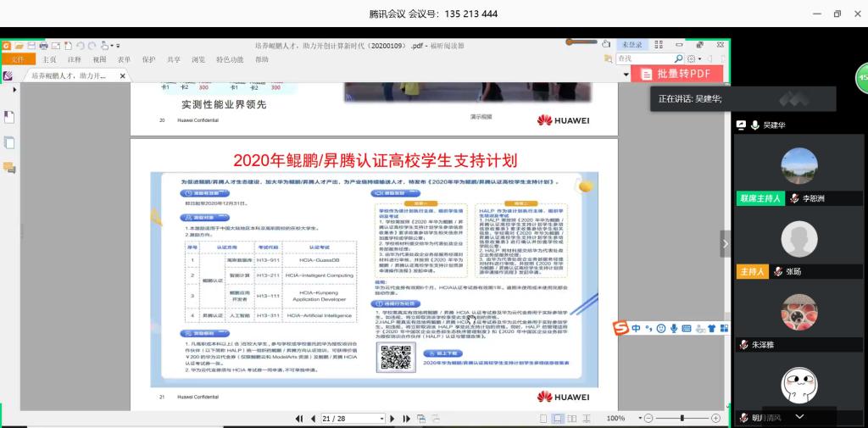
Task: Click the zoom slider handle
Action: click(682, 419)
